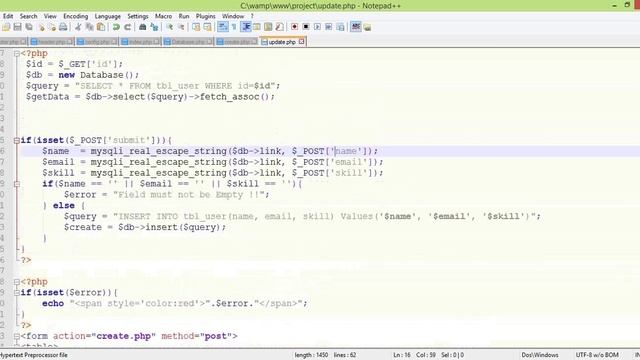Toggle Word Wrap in the toolbar
Viewport: 640px width, 360px height.
(x=222, y=27)
